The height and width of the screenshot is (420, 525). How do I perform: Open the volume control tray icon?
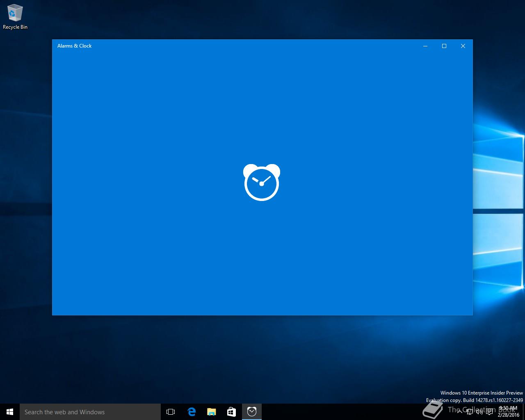pos(479,412)
